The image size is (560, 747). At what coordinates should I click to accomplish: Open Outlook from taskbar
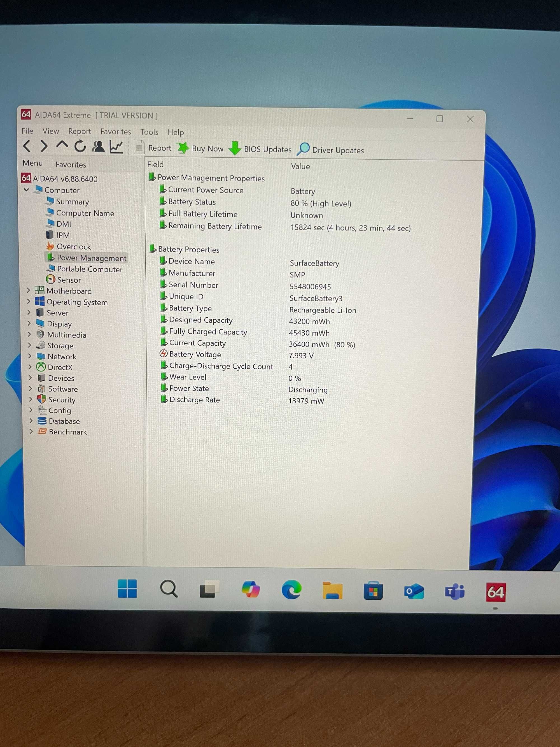414,591
